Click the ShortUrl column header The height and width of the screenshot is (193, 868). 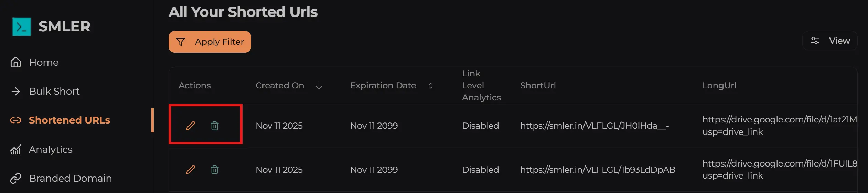538,86
